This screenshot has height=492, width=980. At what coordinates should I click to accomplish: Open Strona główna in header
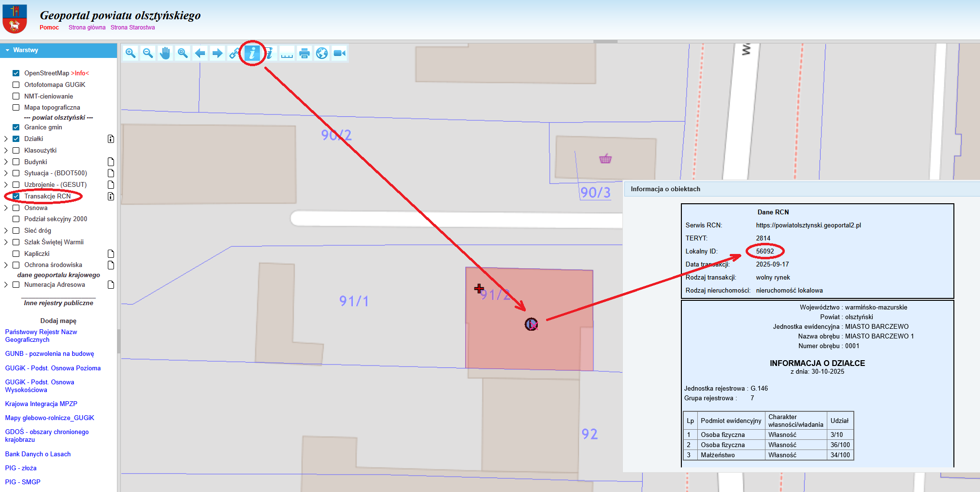87,28
